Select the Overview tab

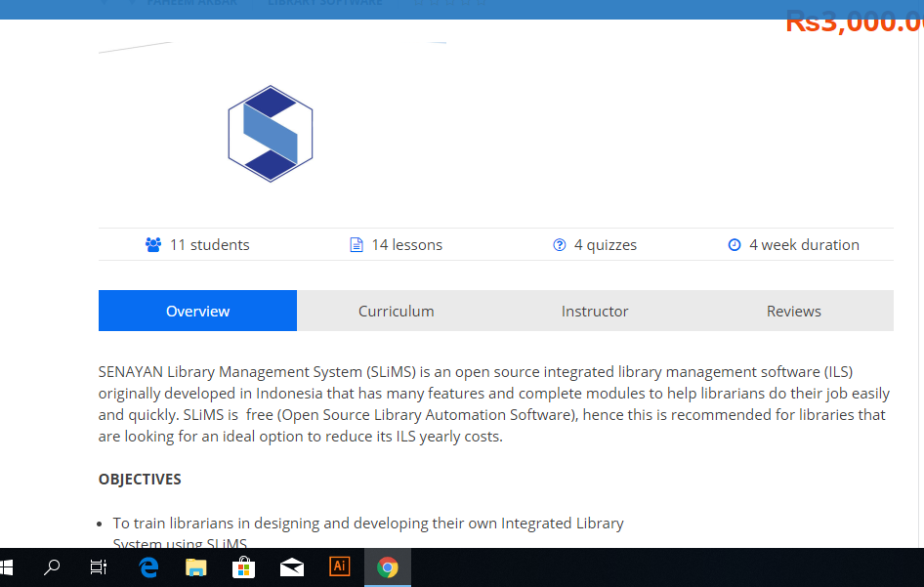197,311
